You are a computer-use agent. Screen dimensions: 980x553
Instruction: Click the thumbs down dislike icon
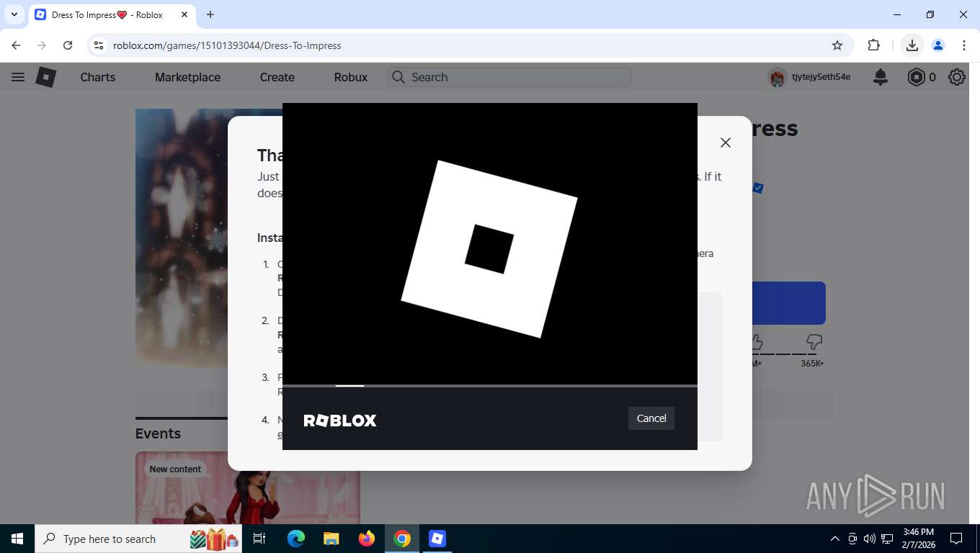click(x=814, y=341)
